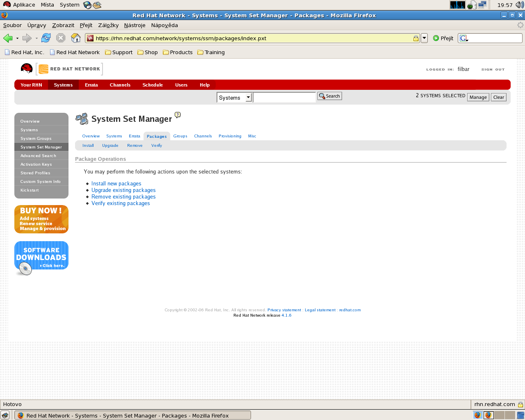Screen dimensions: 525x420
Task: Click the Sign Out link
Action: click(x=493, y=69)
